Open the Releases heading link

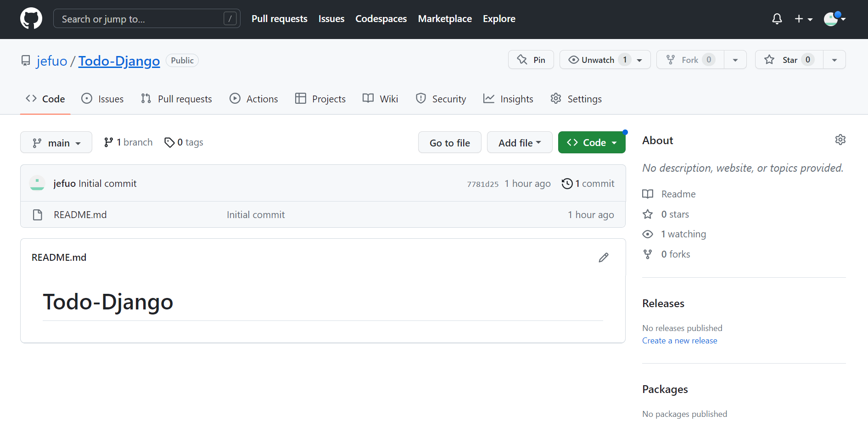(663, 303)
